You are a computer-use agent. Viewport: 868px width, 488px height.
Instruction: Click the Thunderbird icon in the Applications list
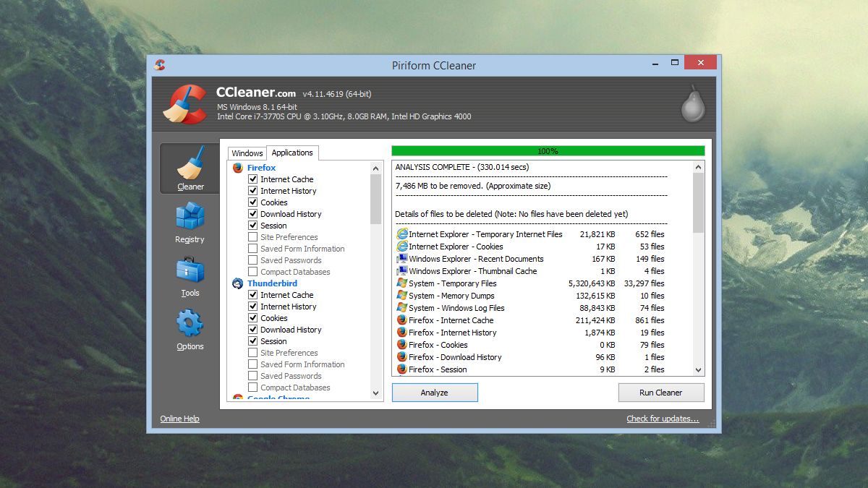click(239, 283)
